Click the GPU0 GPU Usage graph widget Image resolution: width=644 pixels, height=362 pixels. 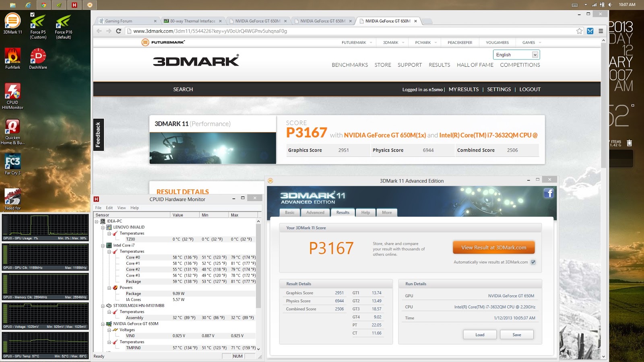[x=45, y=227]
